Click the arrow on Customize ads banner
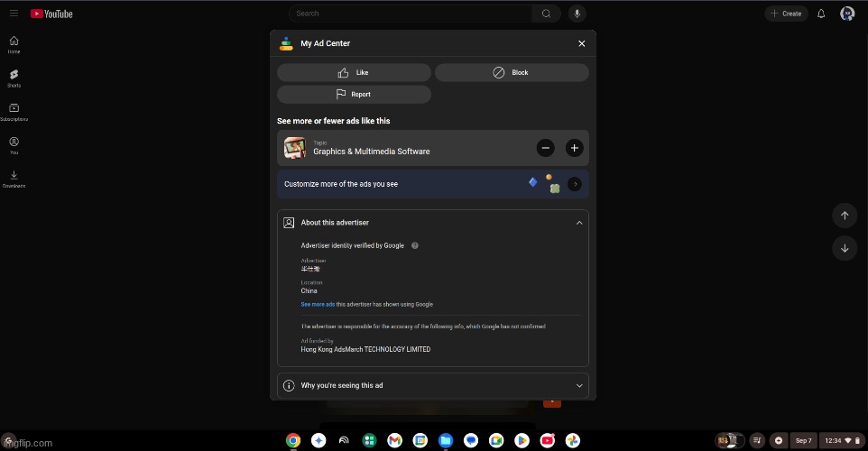The height and width of the screenshot is (451, 868). (575, 184)
